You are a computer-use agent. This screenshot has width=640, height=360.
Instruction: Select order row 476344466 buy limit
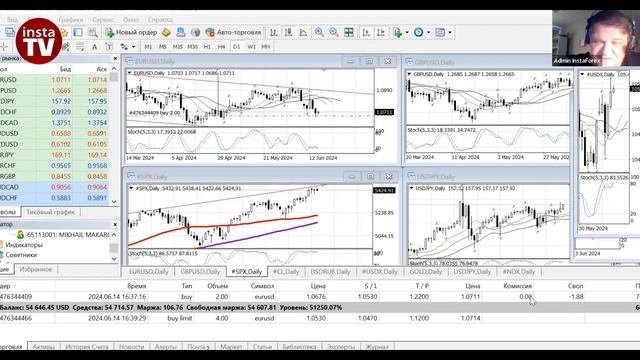[320, 318]
